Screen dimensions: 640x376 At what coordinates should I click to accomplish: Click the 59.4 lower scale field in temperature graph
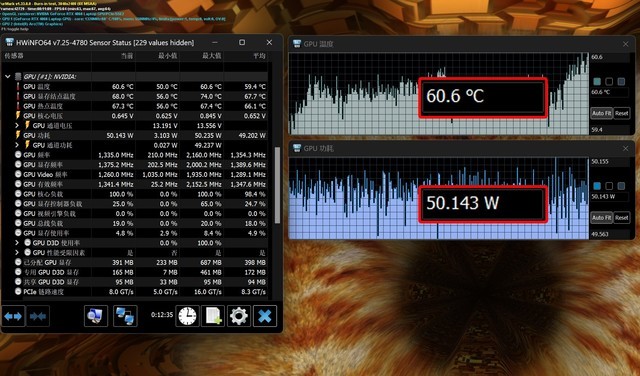[x=610, y=130]
